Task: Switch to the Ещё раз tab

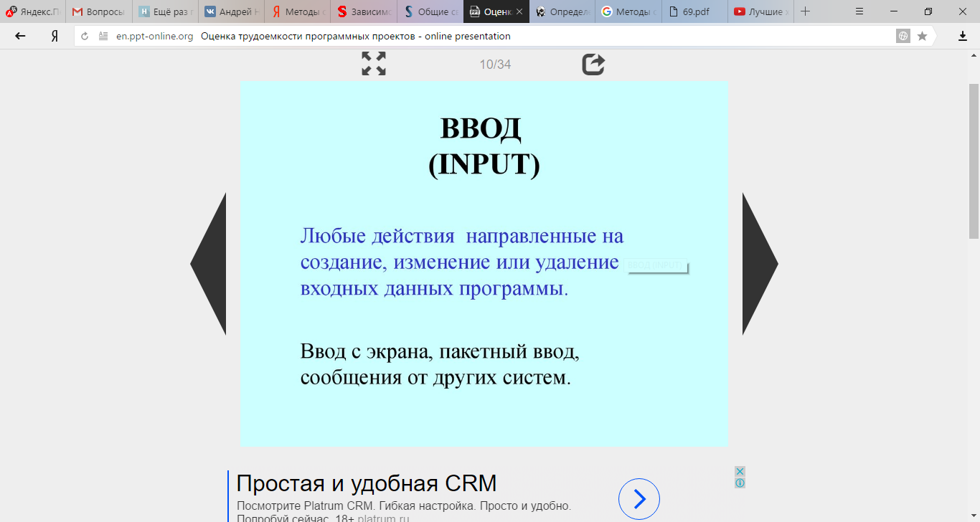Action: point(165,11)
